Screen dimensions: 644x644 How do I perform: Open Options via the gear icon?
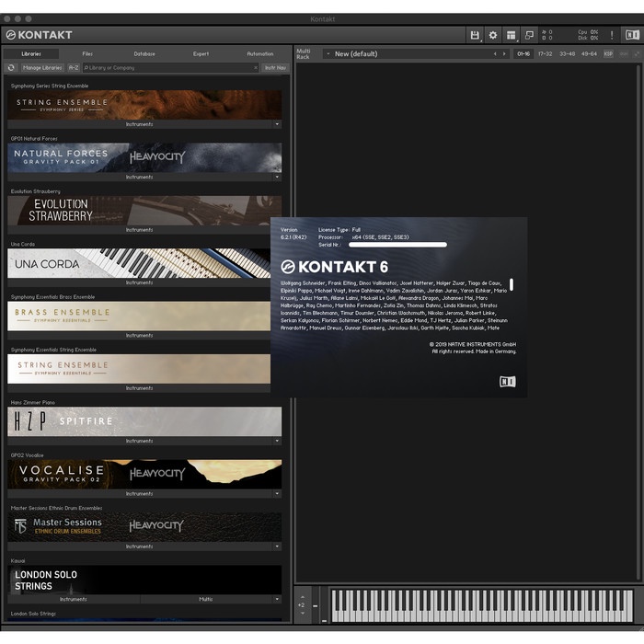click(x=493, y=35)
